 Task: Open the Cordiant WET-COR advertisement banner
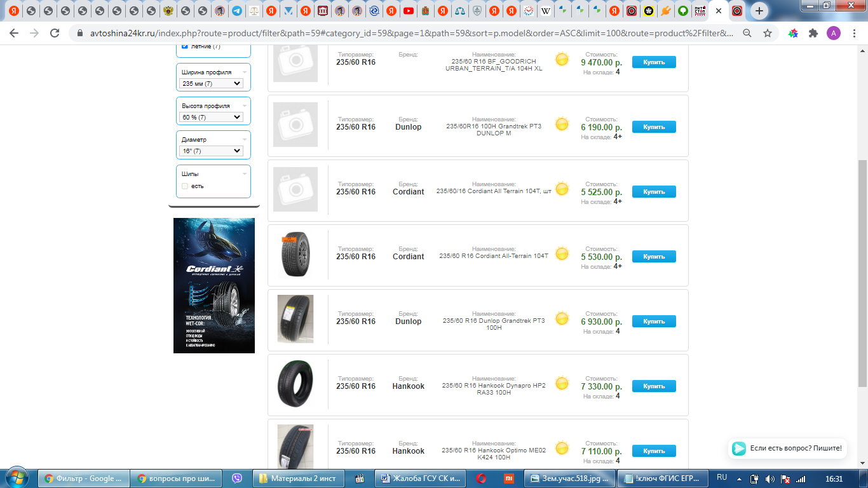(x=214, y=285)
